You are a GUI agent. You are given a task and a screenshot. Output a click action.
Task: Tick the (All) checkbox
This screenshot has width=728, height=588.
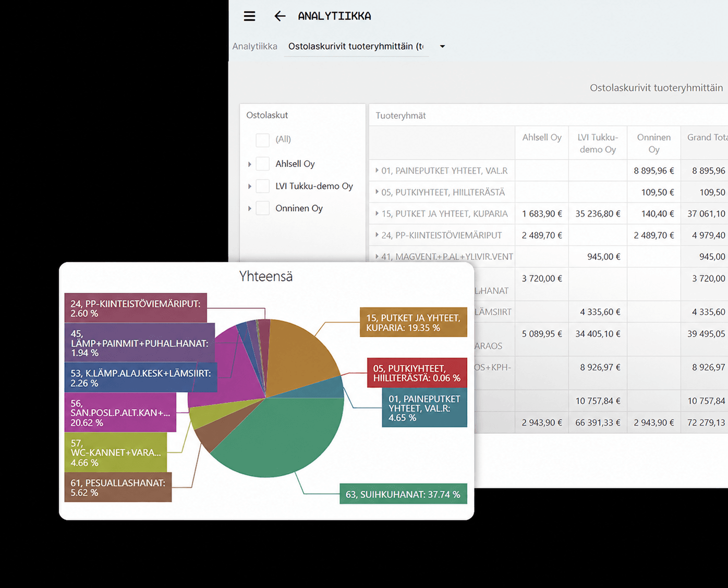(263, 139)
